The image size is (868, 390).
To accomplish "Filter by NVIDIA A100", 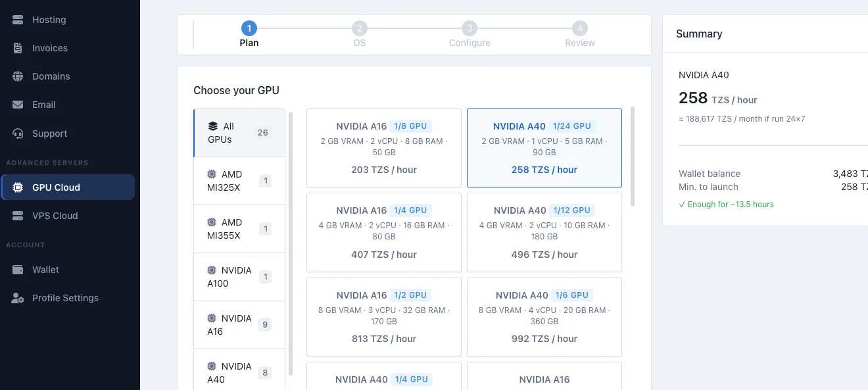I will coord(239,277).
